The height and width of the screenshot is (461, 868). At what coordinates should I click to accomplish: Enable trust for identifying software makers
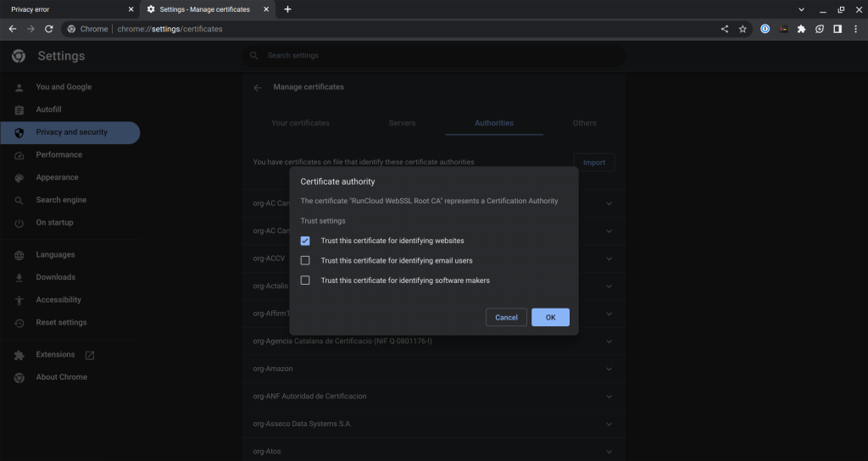pyautogui.click(x=305, y=280)
